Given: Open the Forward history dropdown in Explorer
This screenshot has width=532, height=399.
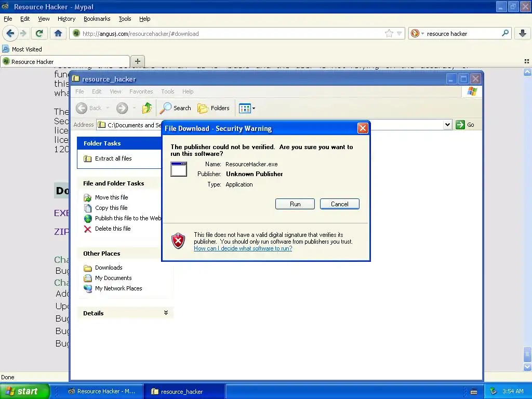Looking at the screenshot, I should [135, 108].
